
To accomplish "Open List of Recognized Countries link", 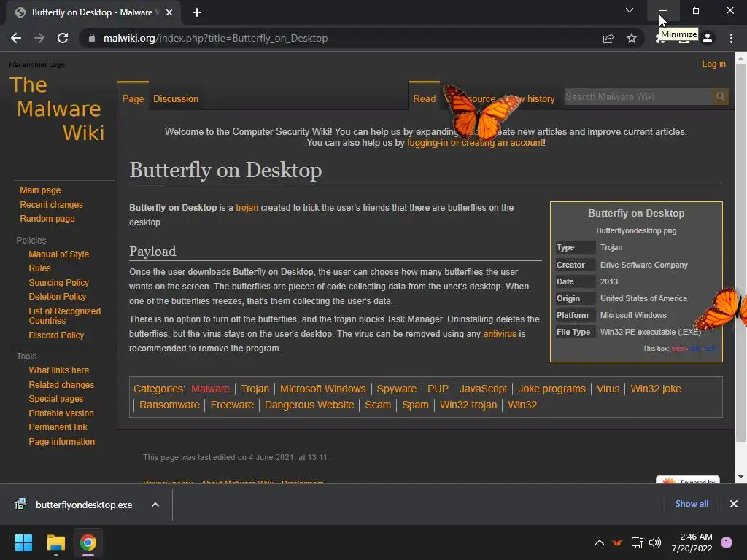I will (64, 316).
